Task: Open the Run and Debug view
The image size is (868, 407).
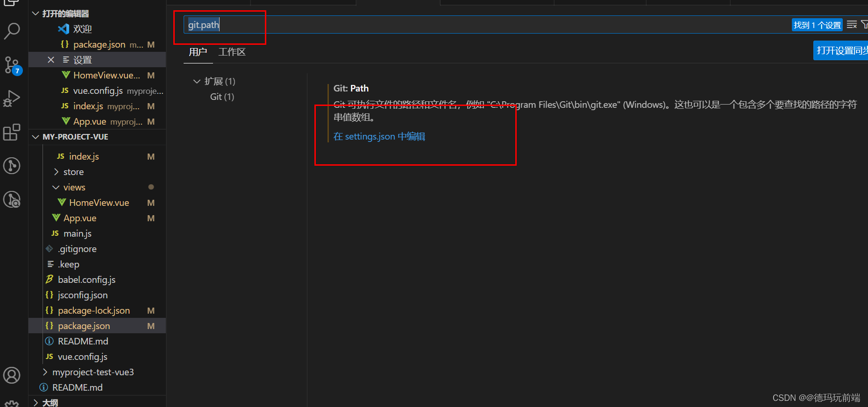Action: coord(12,98)
